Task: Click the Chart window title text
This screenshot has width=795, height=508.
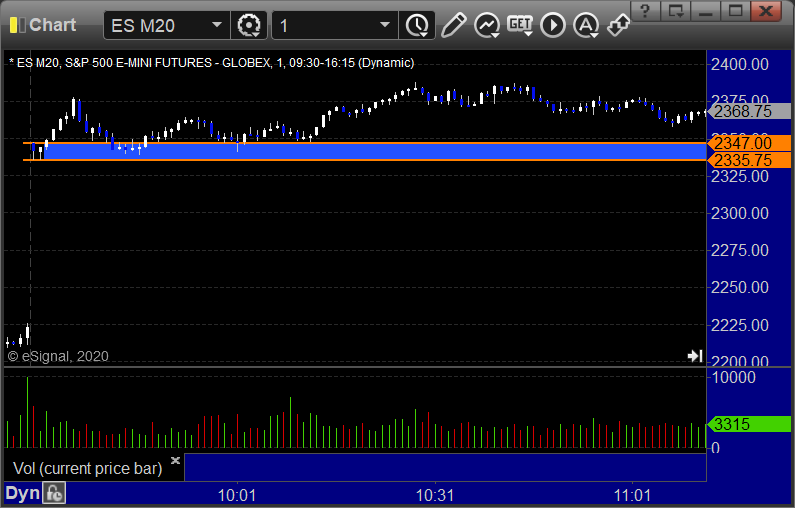Action: pos(53,25)
